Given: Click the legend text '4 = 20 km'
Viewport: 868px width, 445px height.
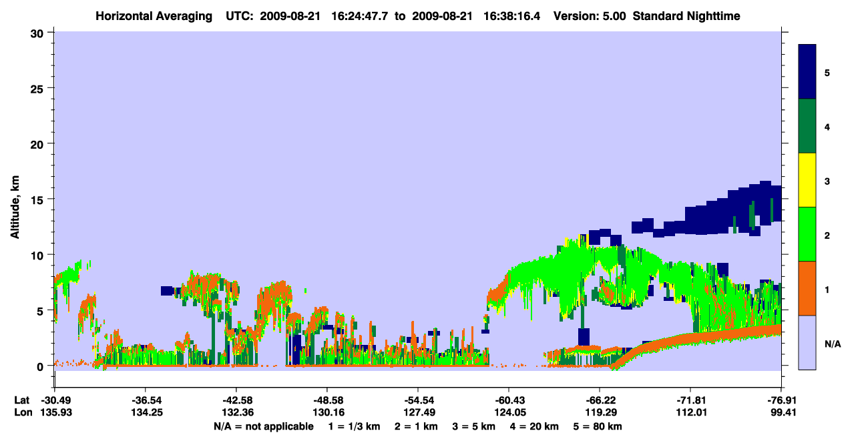Looking at the screenshot, I should click(535, 426).
